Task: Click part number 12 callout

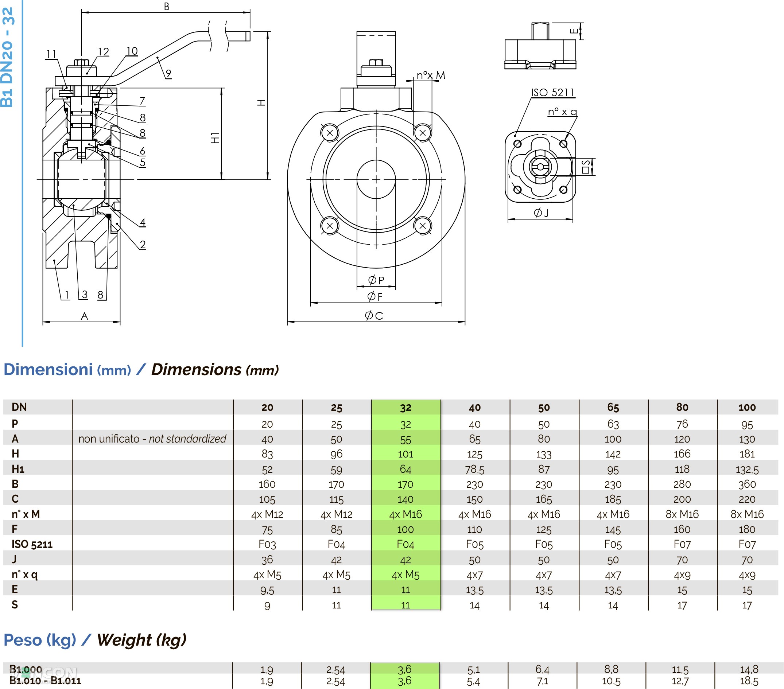Action: tap(104, 52)
